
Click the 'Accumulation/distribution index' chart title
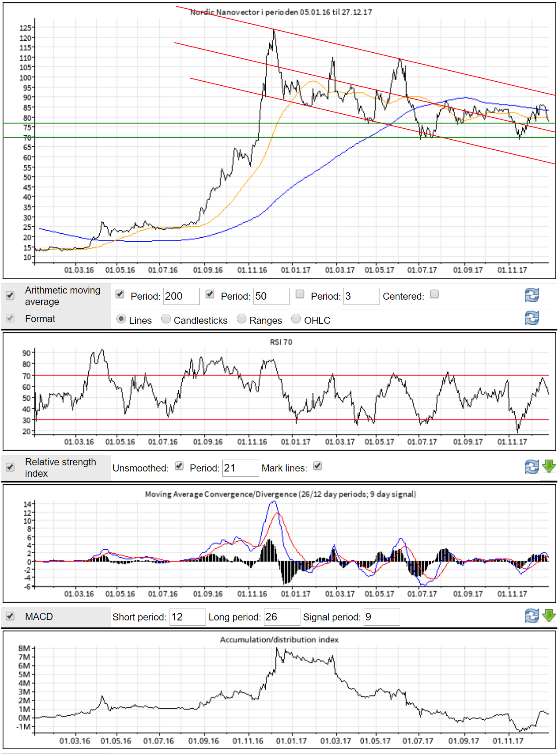[x=279, y=639]
